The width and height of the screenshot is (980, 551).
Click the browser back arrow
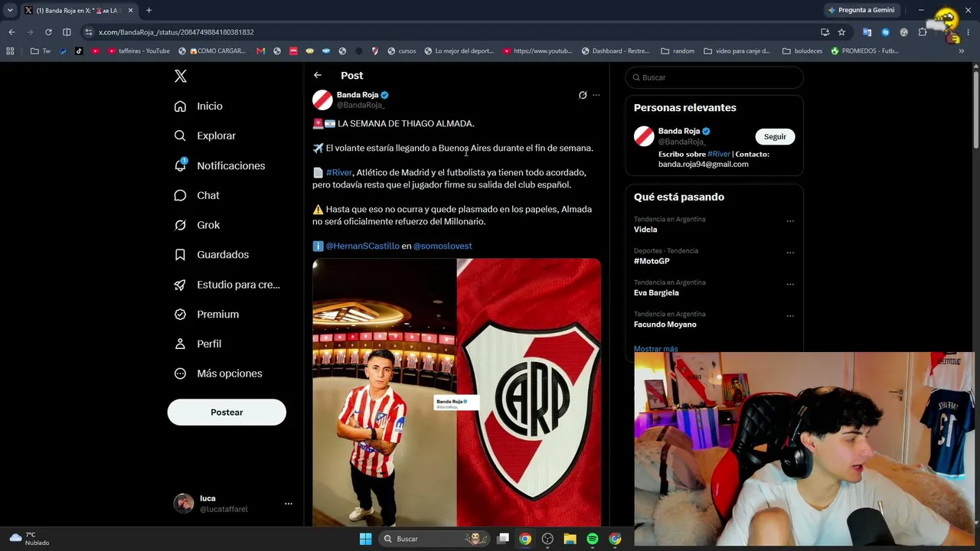coord(11,32)
